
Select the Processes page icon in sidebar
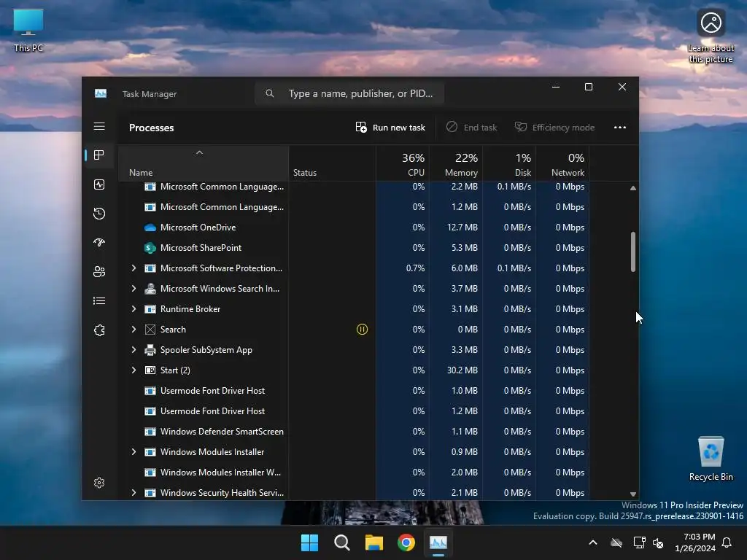[99, 155]
